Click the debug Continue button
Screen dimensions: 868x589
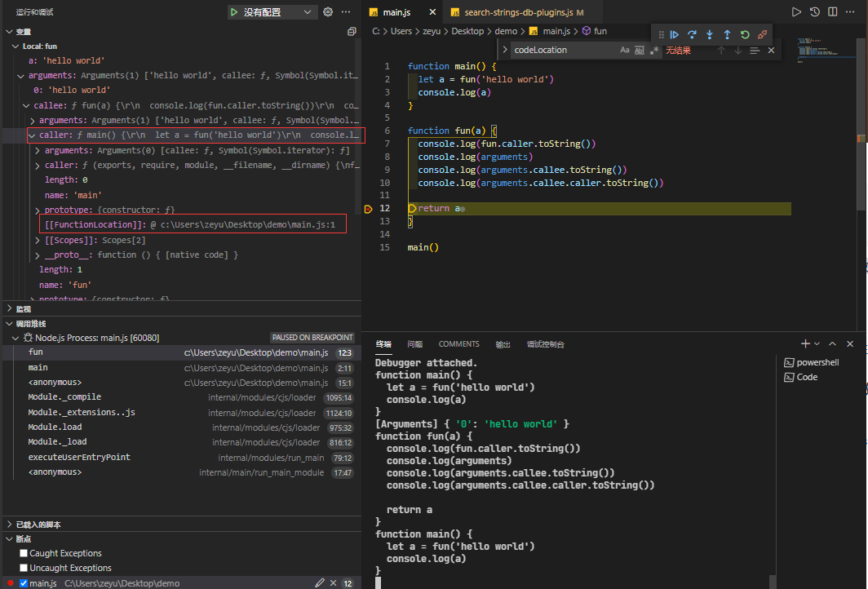coord(674,34)
